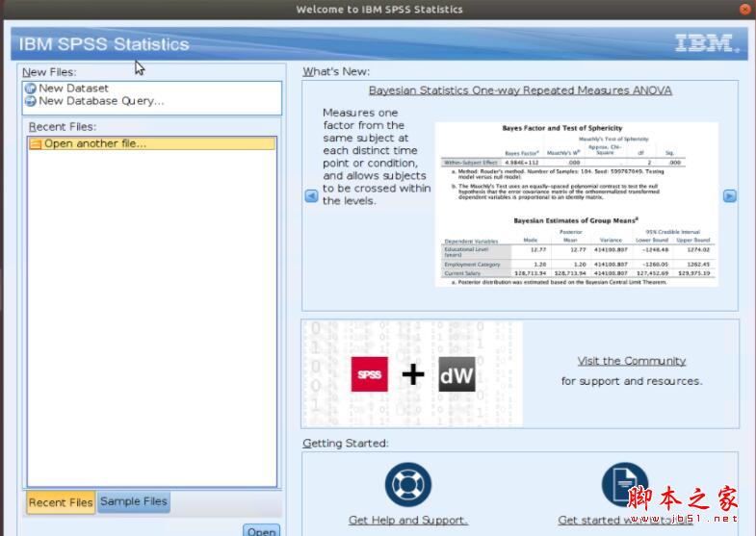Image resolution: width=756 pixels, height=536 pixels.
Task: Click the New Dataset icon
Action: (x=31, y=89)
